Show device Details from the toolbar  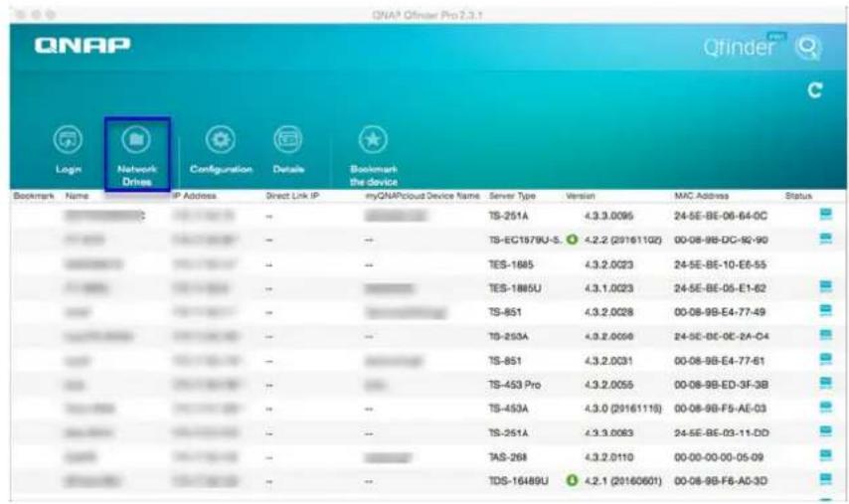point(288,139)
